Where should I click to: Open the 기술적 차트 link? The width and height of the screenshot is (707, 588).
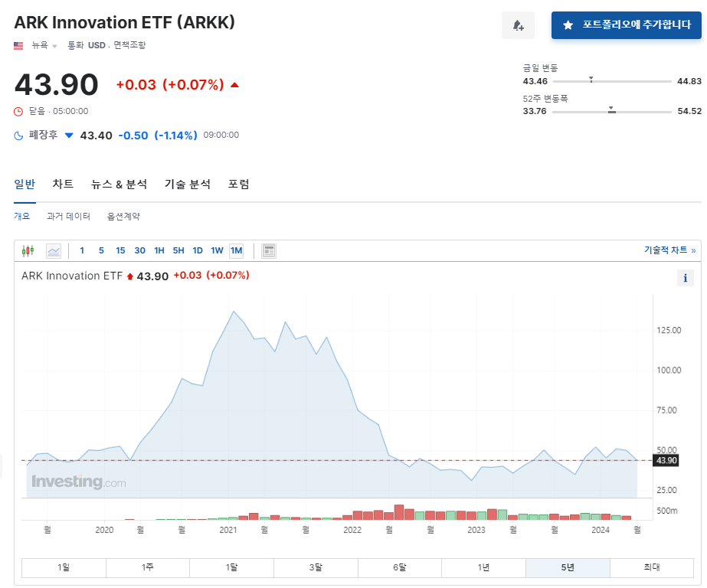[669, 250]
